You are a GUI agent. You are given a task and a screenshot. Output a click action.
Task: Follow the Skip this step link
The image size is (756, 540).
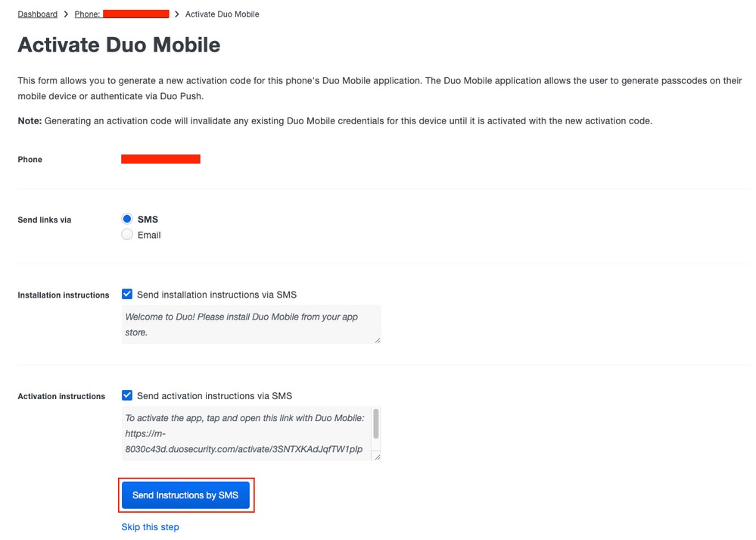pyautogui.click(x=150, y=526)
